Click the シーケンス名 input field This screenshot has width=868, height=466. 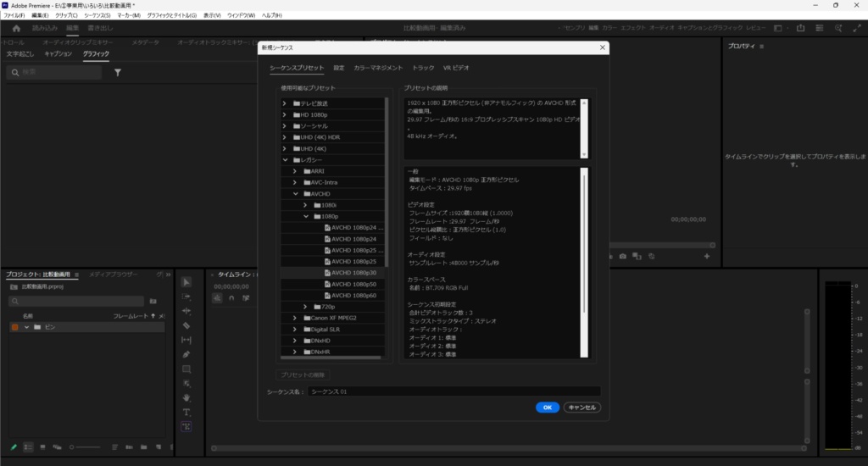click(x=454, y=391)
